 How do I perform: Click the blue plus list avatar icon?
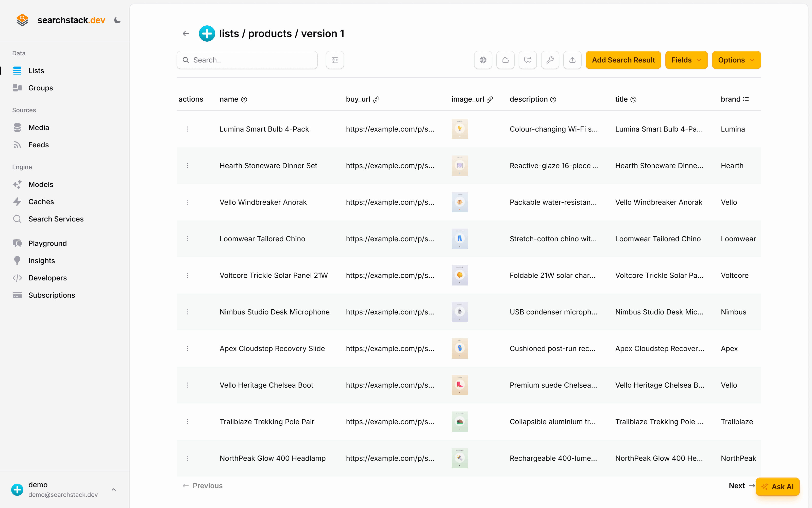pyautogui.click(x=207, y=34)
